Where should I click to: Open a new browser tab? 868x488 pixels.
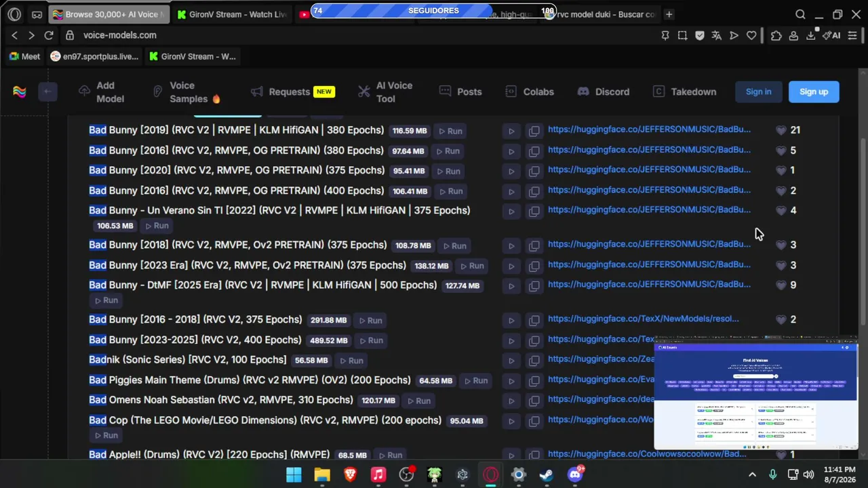click(x=669, y=14)
